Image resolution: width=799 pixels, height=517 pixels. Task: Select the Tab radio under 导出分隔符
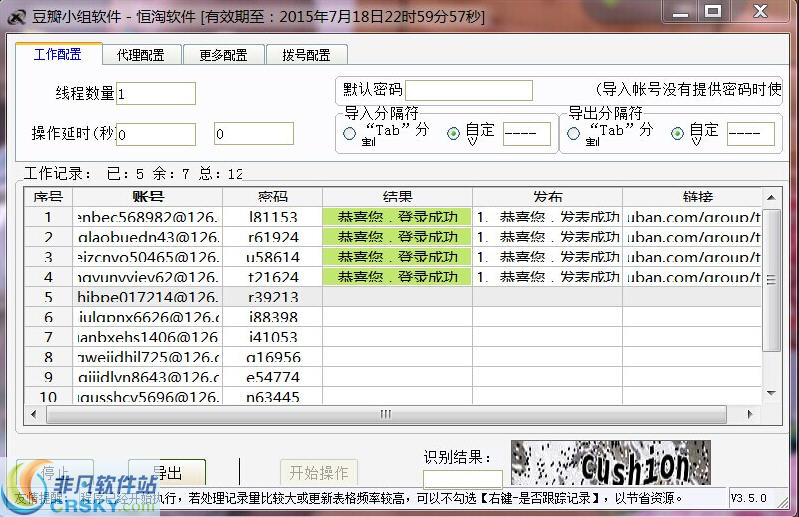(x=574, y=134)
